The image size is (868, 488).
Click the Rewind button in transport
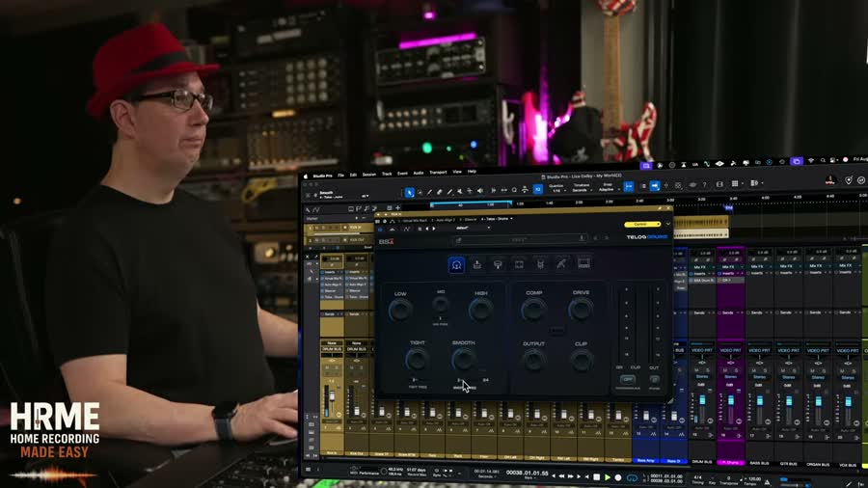(560, 475)
